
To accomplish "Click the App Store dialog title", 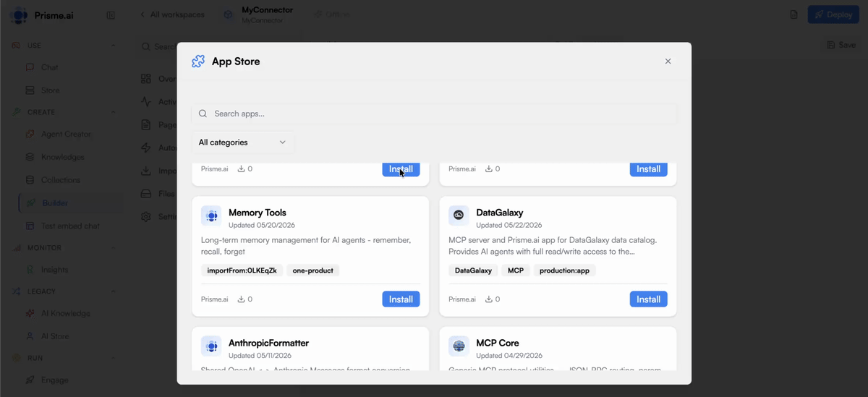I will (x=236, y=61).
